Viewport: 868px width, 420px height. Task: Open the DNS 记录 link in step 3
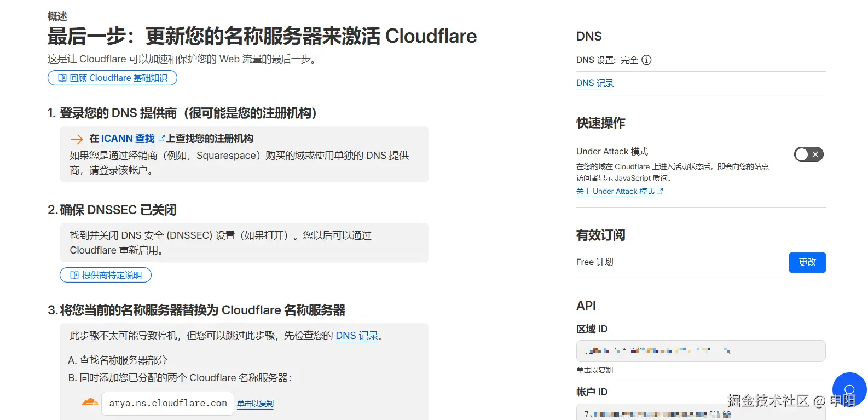[x=357, y=336]
